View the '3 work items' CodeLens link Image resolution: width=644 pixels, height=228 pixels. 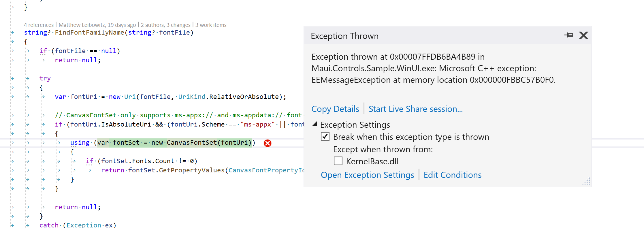click(211, 25)
